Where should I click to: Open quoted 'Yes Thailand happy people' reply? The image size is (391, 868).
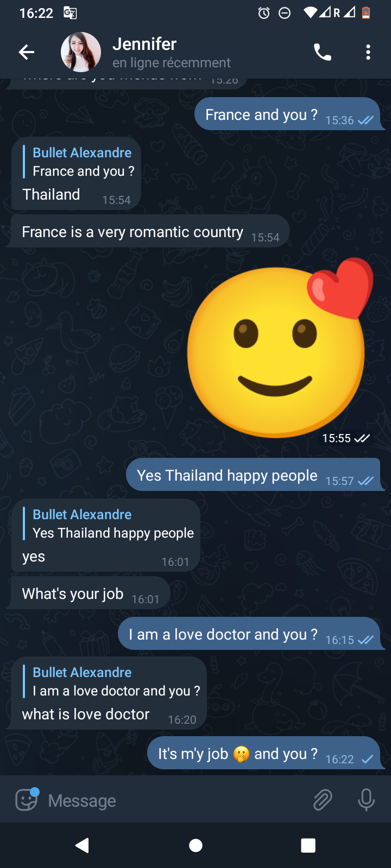click(x=109, y=524)
